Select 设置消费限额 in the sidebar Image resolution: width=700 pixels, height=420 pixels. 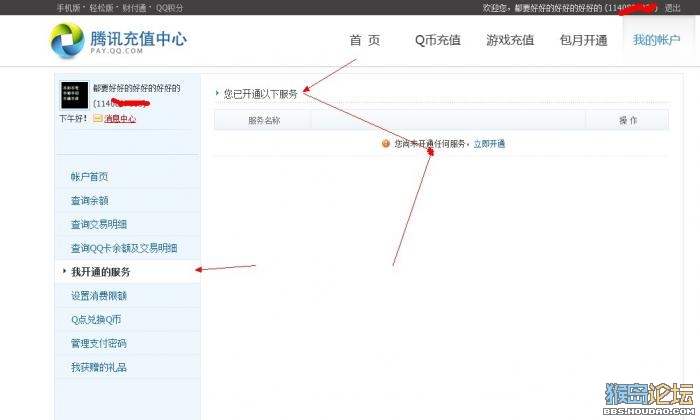click(x=127, y=295)
